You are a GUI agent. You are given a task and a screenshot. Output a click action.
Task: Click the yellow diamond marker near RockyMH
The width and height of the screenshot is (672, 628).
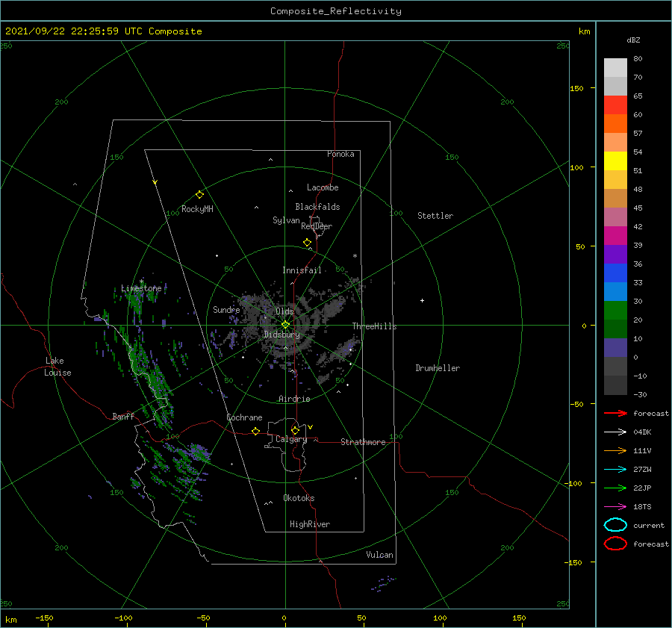(x=199, y=195)
